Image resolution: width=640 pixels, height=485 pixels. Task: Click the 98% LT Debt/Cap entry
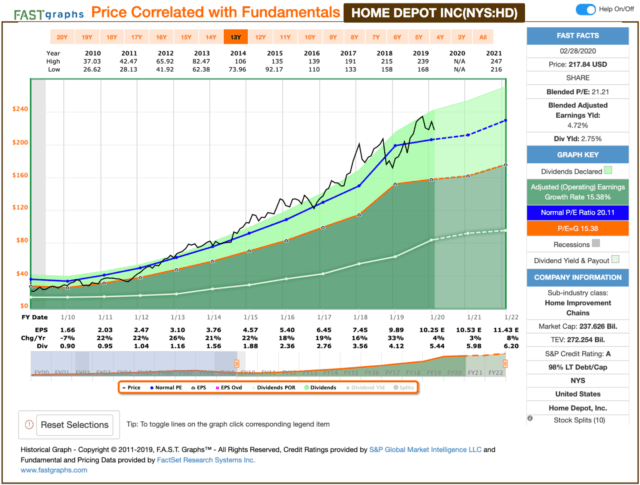coord(578,367)
